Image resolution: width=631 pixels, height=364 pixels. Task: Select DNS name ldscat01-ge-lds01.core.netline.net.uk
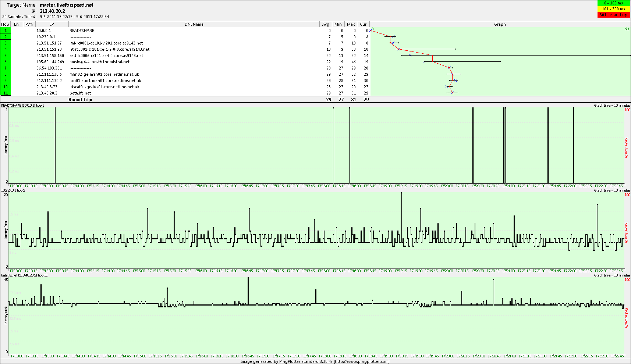pyautogui.click(x=104, y=87)
